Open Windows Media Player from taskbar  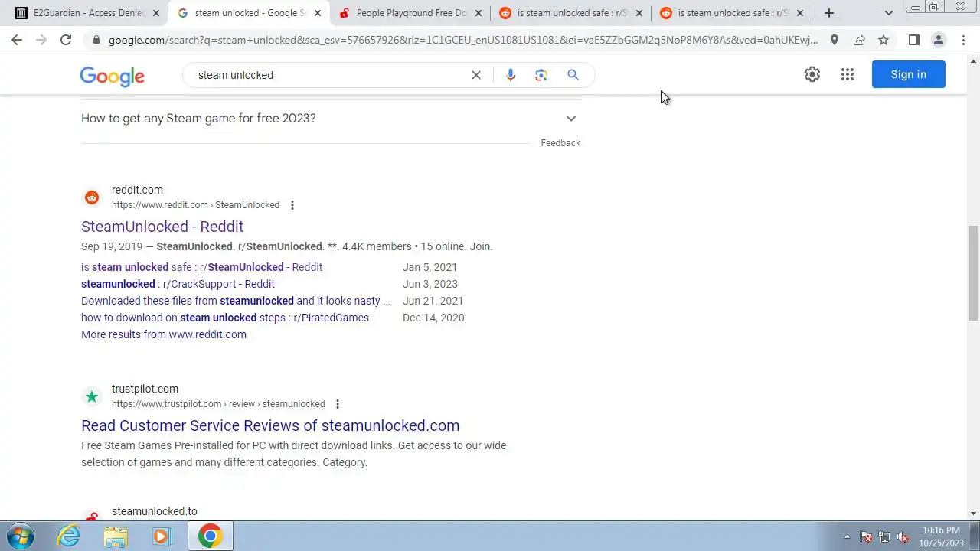click(161, 536)
